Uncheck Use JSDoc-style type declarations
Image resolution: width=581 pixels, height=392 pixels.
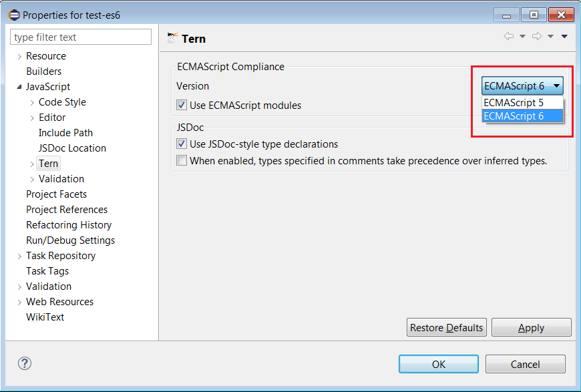(x=180, y=144)
